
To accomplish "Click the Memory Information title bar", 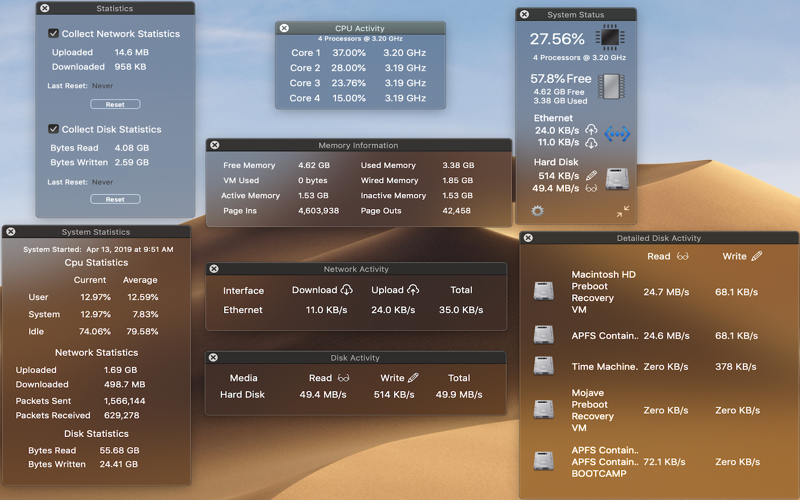I will [359, 145].
